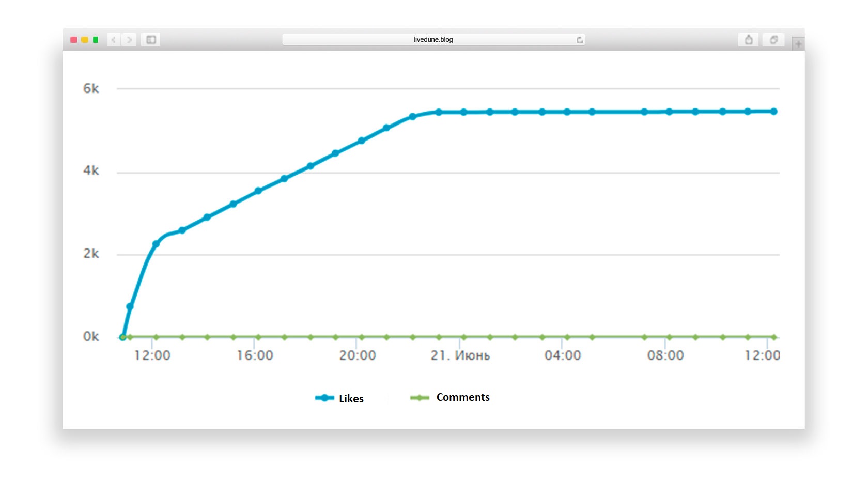Viewport: 868px width, 482px height.
Task: Open the Share menu in toolbar
Action: 748,40
